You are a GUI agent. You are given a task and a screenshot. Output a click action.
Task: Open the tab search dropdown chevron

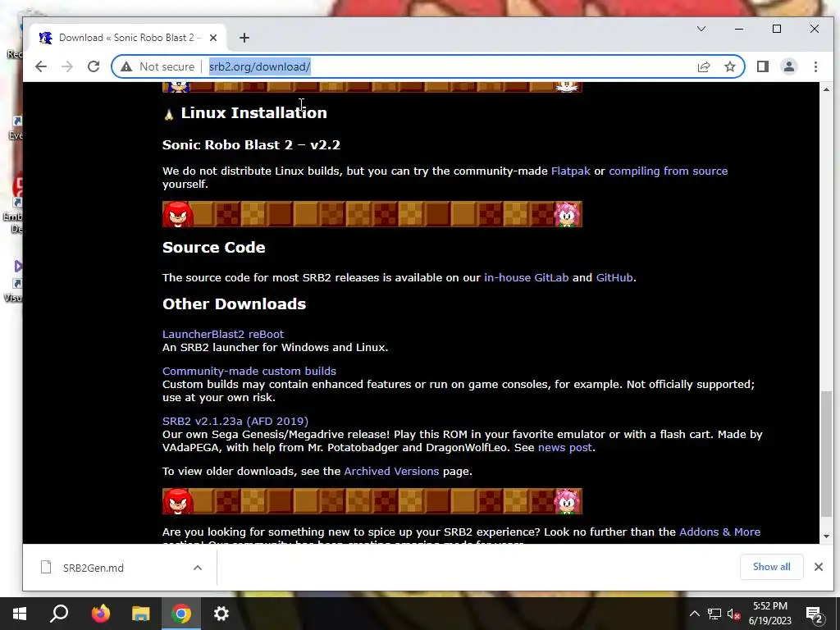point(701,29)
